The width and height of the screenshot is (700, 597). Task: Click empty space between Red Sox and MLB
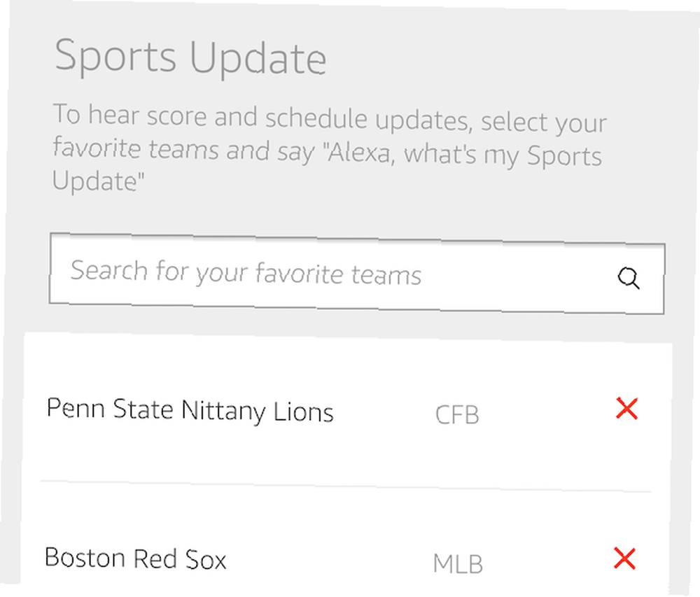tap(330, 561)
